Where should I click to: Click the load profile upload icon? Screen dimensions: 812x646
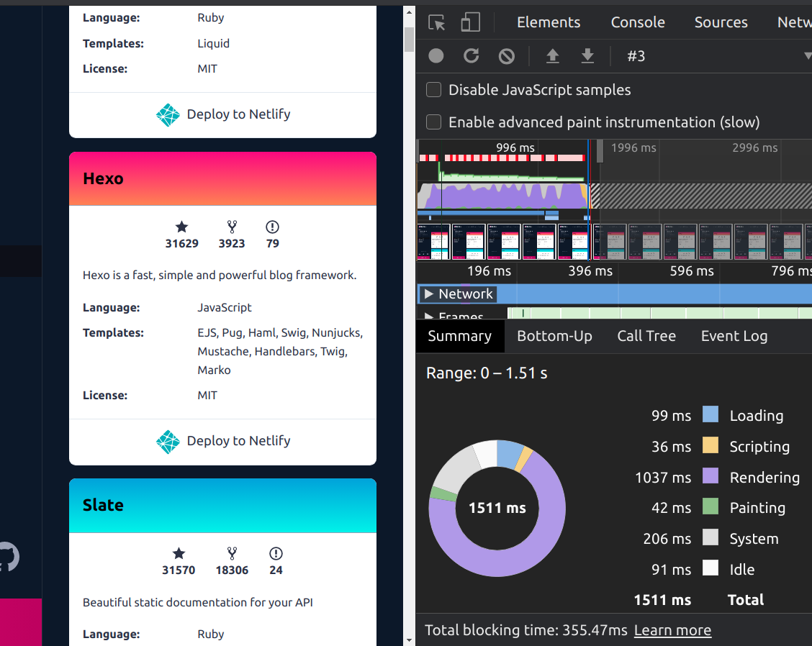click(553, 56)
